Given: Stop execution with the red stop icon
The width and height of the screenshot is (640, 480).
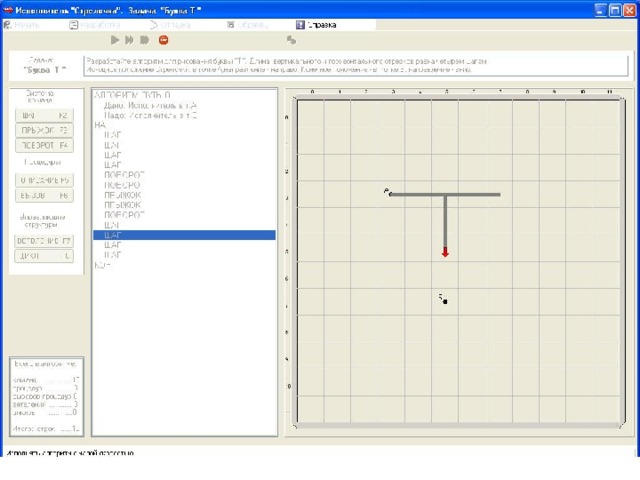Looking at the screenshot, I should coord(164,40).
